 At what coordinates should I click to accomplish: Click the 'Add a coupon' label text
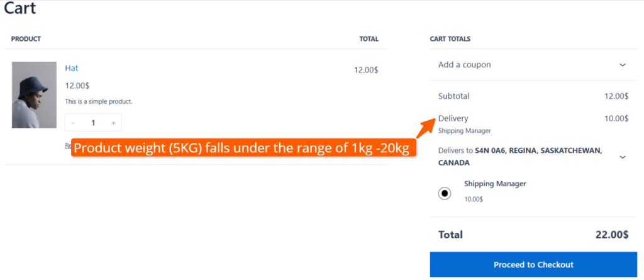464,65
